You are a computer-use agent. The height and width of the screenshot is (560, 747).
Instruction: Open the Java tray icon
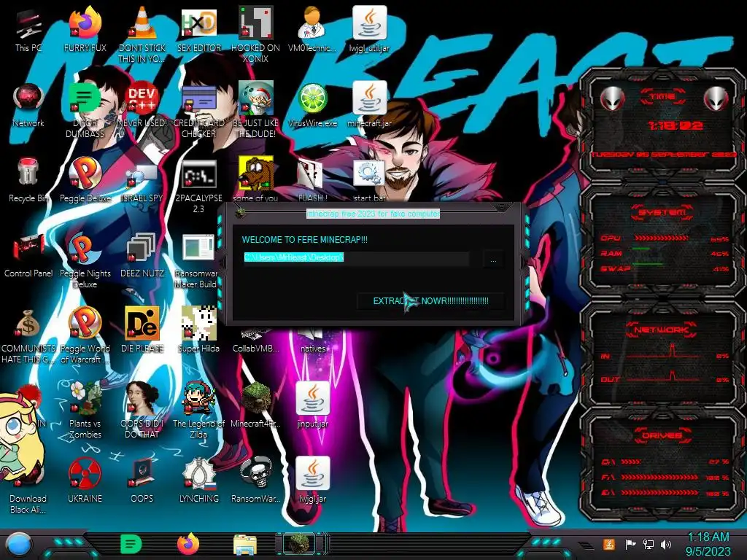click(609, 545)
